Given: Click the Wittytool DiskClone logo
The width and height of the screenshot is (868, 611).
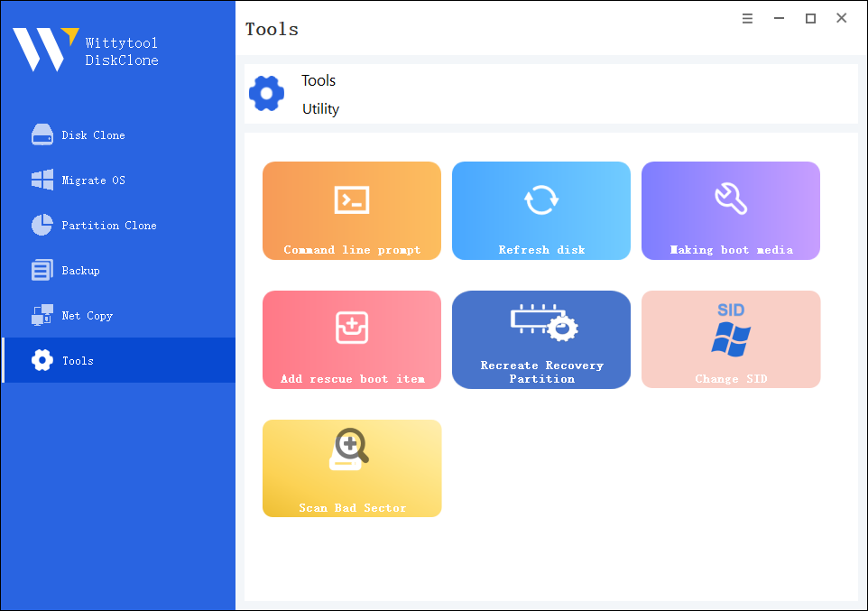Looking at the screenshot, I should (42, 50).
